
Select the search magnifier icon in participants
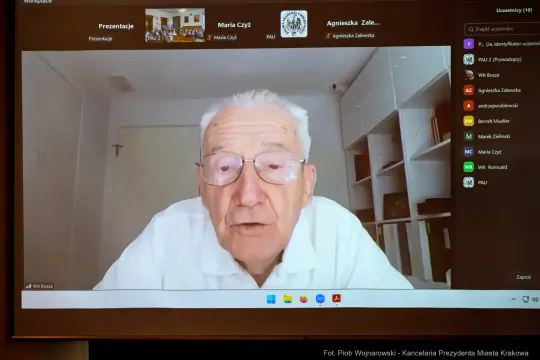[x=471, y=29]
